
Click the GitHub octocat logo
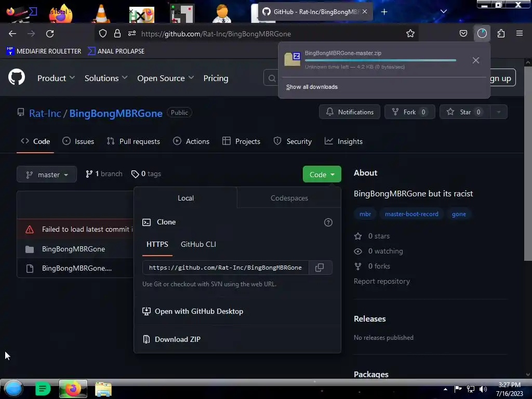tap(17, 77)
